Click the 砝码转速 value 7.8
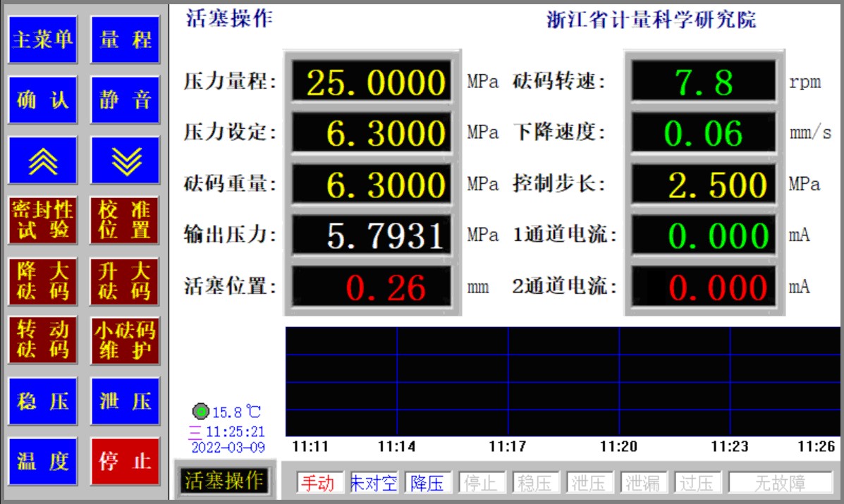 tap(704, 81)
